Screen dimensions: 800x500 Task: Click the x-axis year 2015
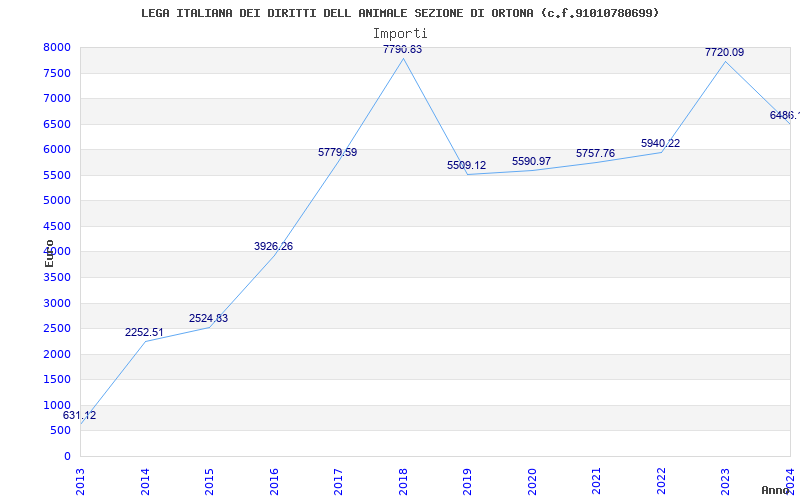pos(209,482)
